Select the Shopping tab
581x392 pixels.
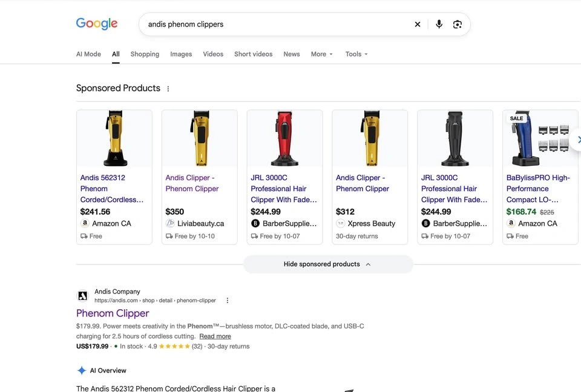(145, 54)
